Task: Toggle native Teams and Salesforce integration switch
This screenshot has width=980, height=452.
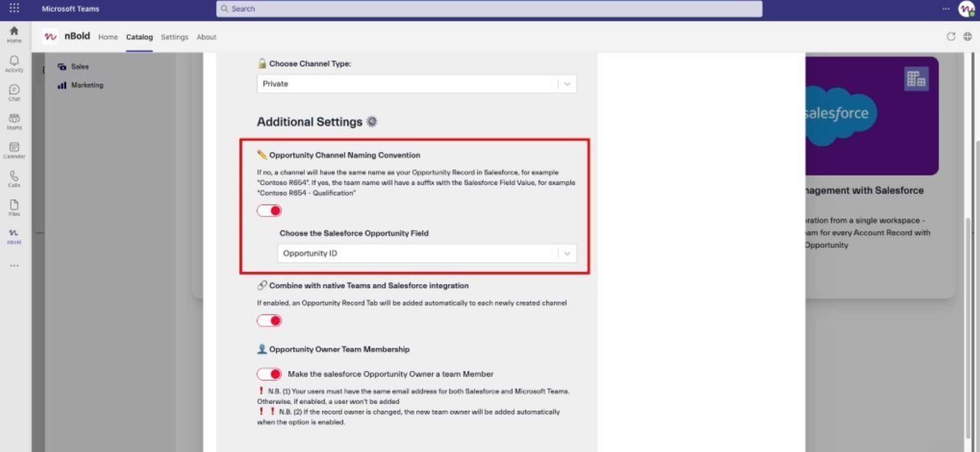Action: point(269,321)
